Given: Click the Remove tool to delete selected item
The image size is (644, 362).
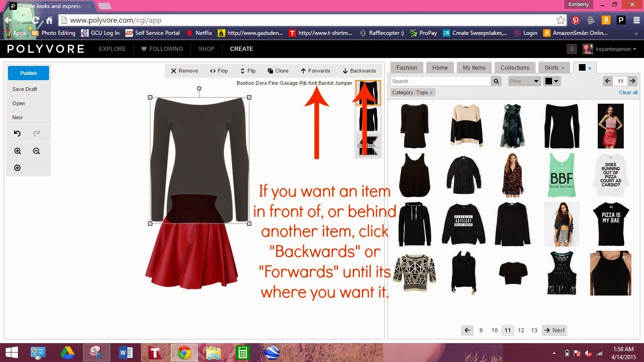Looking at the screenshot, I should pos(184,71).
